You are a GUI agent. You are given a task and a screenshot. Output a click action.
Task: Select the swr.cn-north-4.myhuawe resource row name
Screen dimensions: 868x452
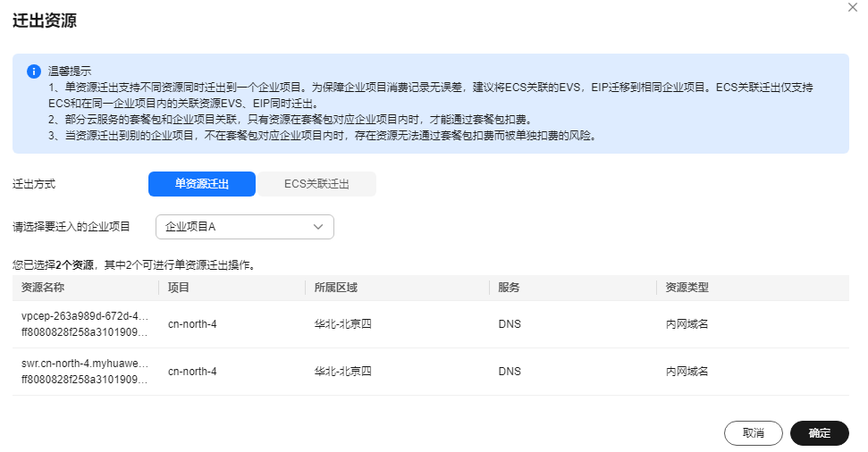[x=85, y=364]
